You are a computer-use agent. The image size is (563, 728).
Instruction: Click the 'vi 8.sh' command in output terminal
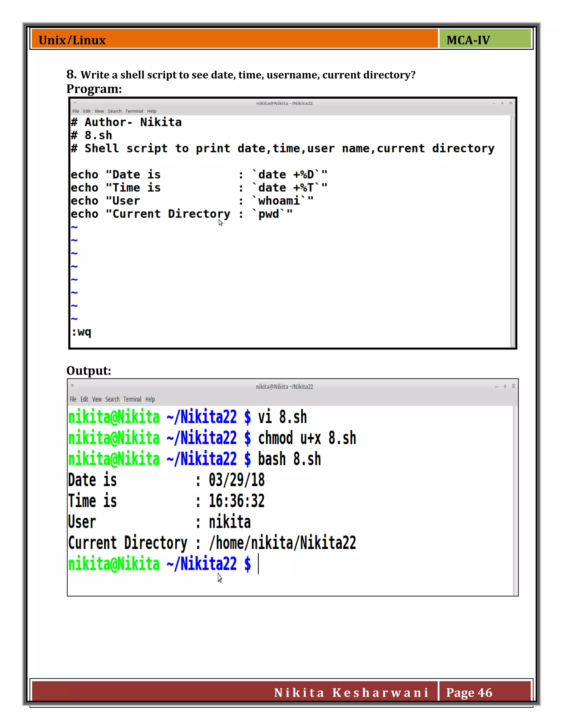click(x=283, y=417)
